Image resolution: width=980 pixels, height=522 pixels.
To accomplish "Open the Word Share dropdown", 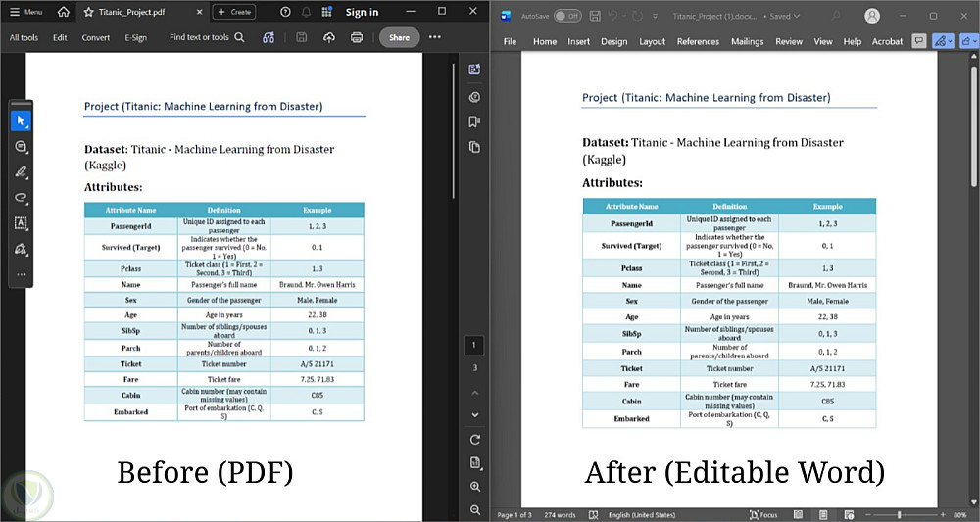I will click(x=969, y=41).
